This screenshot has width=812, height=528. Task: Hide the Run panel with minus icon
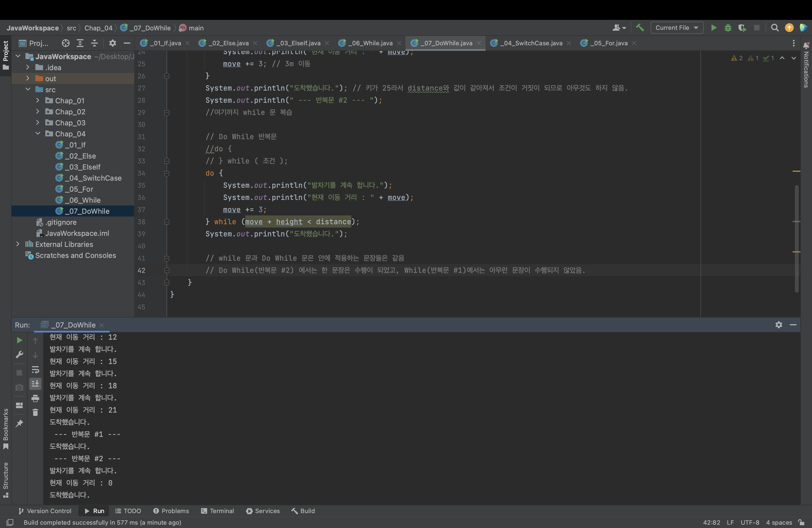(793, 325)
